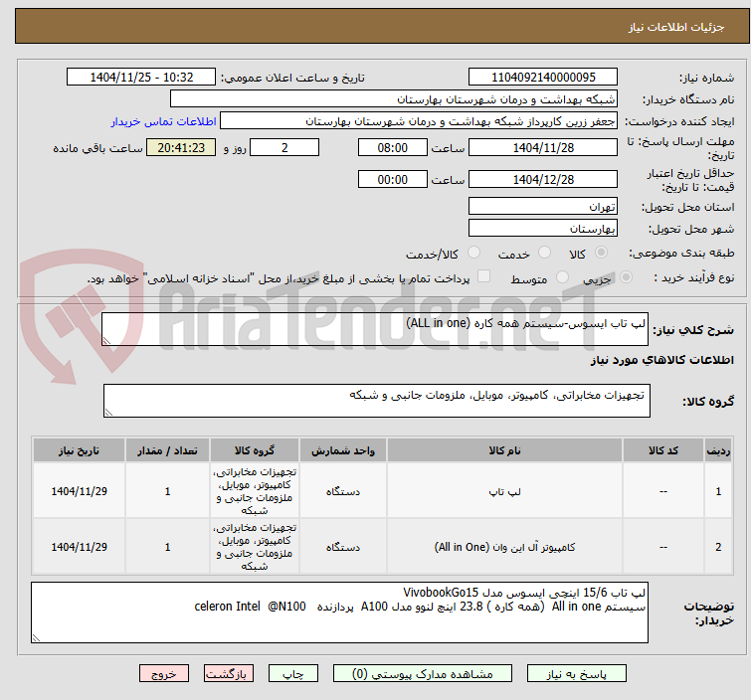Click the لپ تاپ product name cell
Image resolution: width=751 pixels, height=700 pixels.
coord(505,491)
